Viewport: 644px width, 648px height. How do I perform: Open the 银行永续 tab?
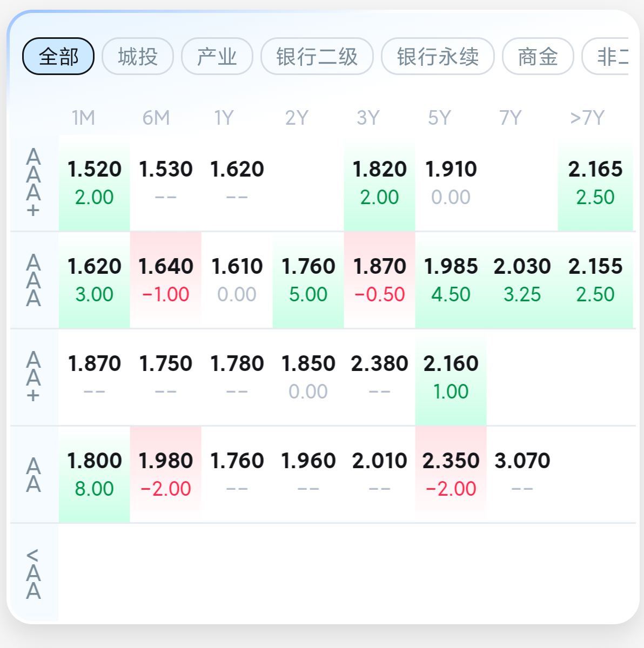pyautogui.click(x=438, y=56)
